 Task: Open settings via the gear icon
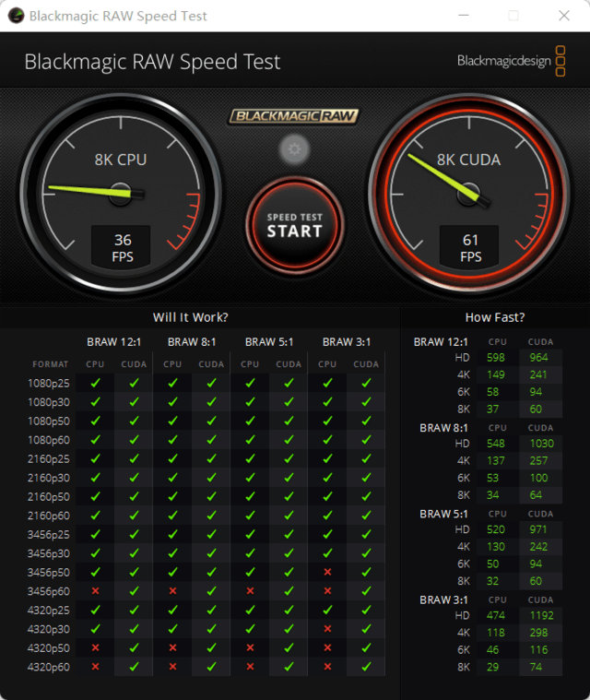click(294, 149)
